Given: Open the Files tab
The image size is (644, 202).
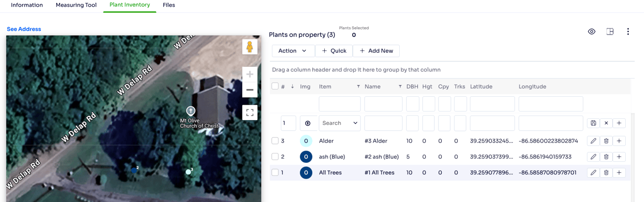Looking at the screenshot, I should pos(169,5).
